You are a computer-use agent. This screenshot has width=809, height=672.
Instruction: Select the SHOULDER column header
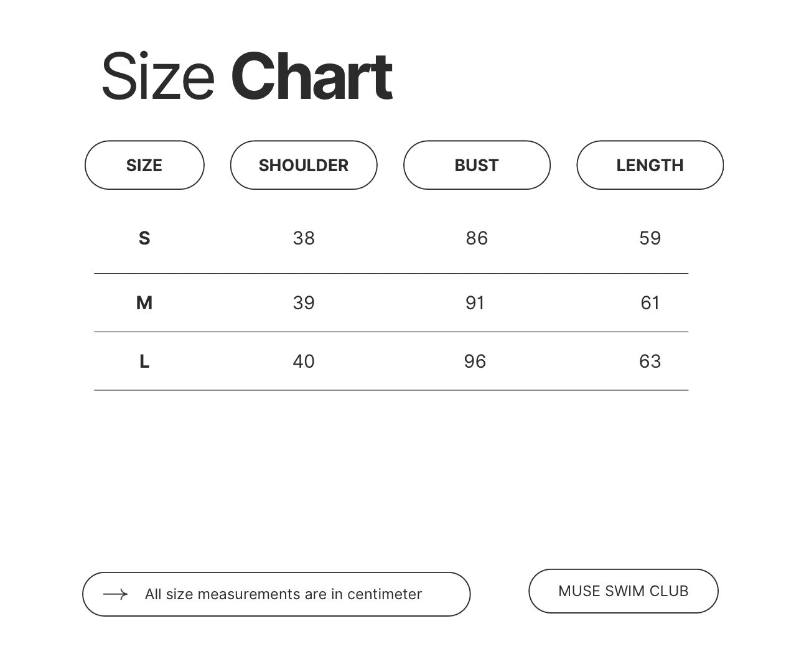click(x=304, y=166)
